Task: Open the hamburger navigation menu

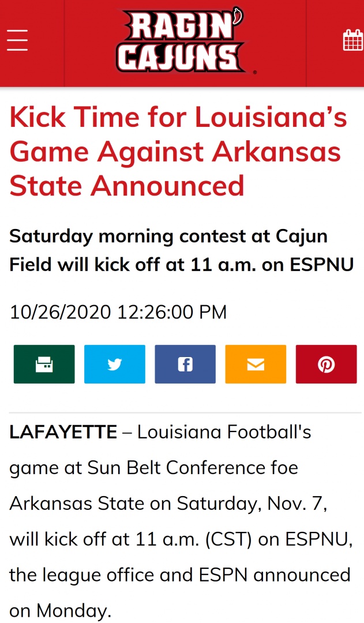Action: [x=17, y=40]
